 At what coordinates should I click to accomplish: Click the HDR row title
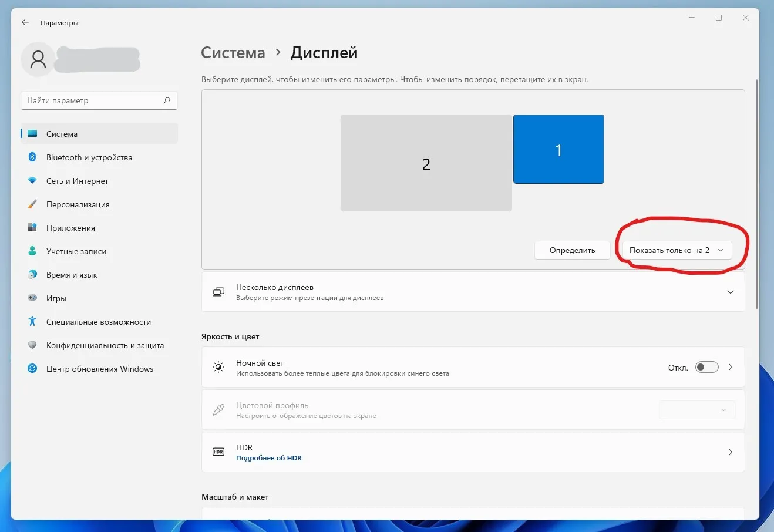244,447
